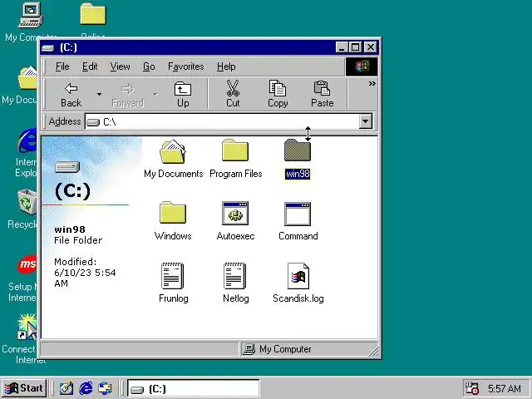Open the View menu

(x=120, y=66)
